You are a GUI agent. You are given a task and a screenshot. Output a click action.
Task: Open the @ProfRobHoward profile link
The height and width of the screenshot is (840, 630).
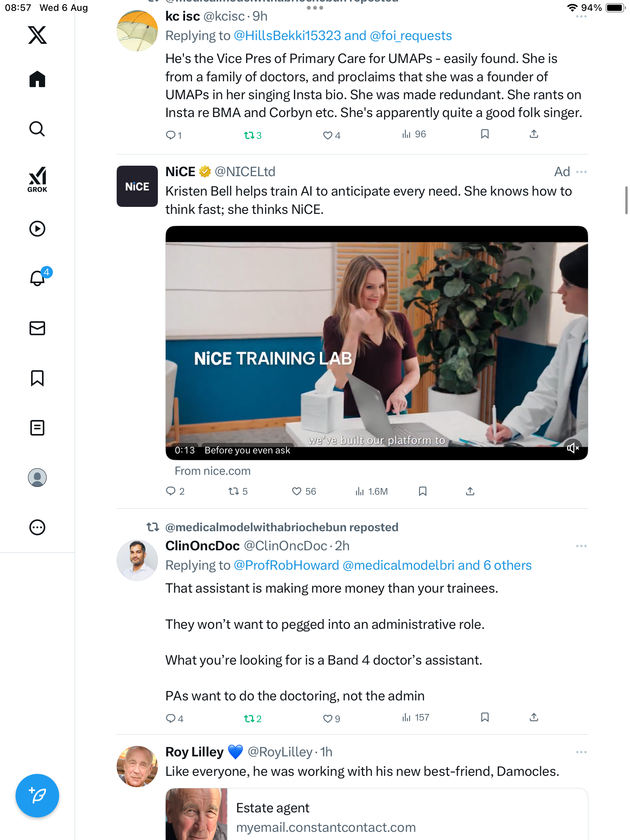(x=287, y=565)
